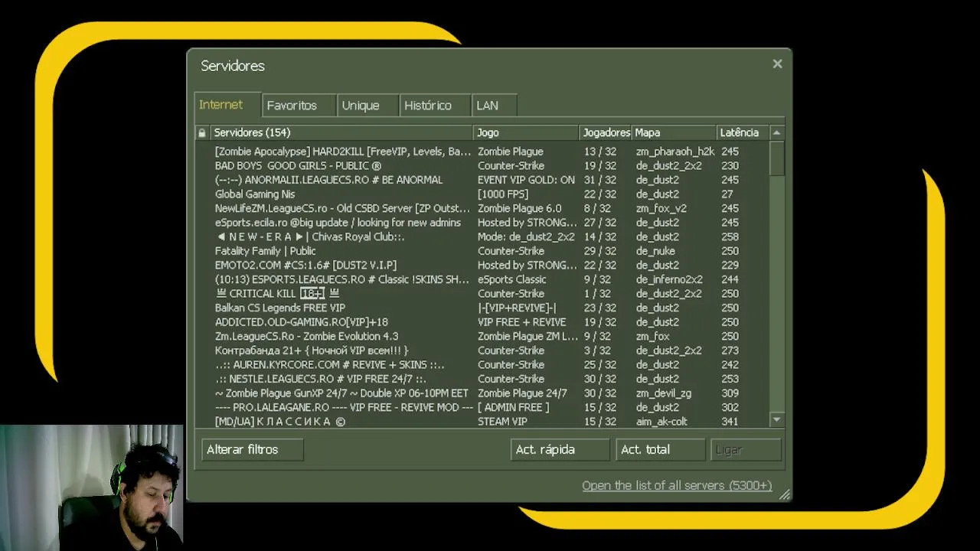Viewport: 980px width, 551px height.
Task: Click the latency value 309
Action: tap(730, 393)
